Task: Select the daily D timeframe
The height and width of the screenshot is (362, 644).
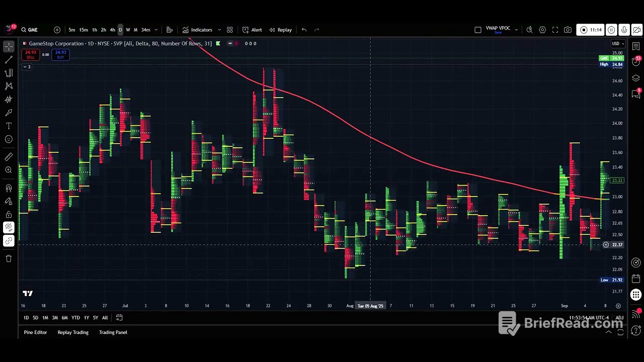Action: click(x=120, y=30)
